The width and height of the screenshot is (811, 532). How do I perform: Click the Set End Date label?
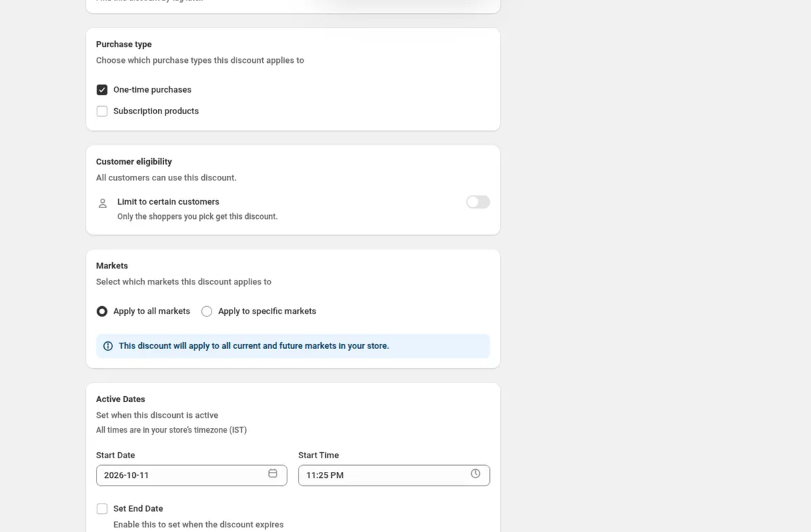coord(138,509)
